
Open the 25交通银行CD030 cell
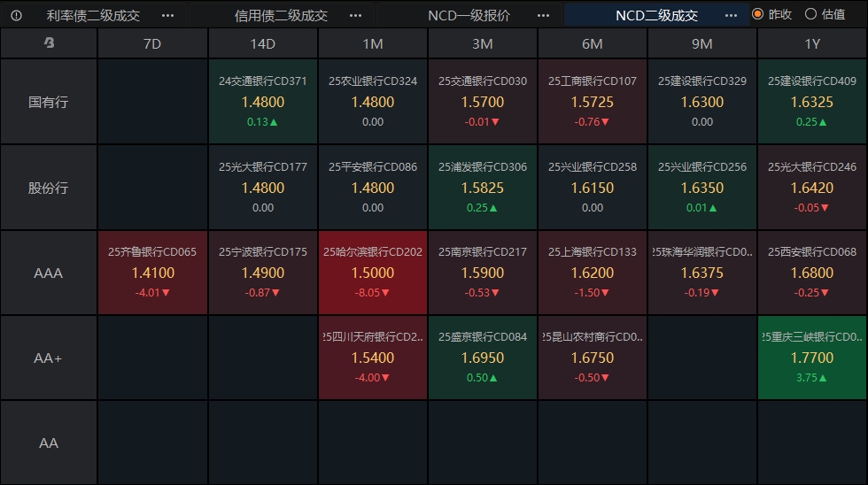pos(482,102)
